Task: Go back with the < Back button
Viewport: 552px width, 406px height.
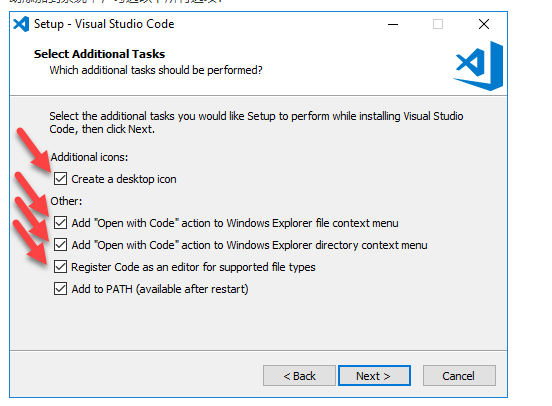Action: 299,376
